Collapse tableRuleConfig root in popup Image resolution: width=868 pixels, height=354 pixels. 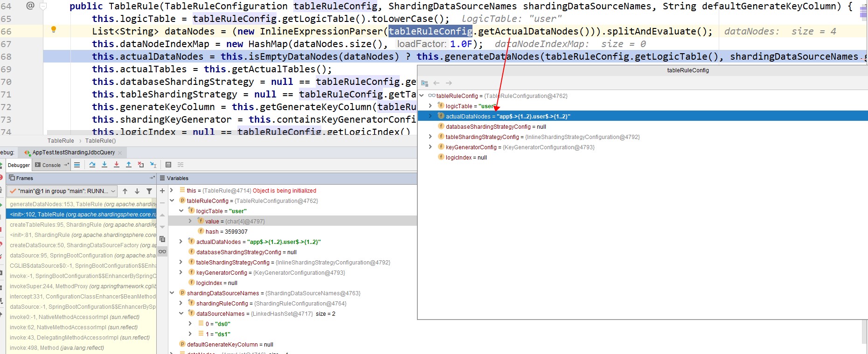tap(422, 96)
